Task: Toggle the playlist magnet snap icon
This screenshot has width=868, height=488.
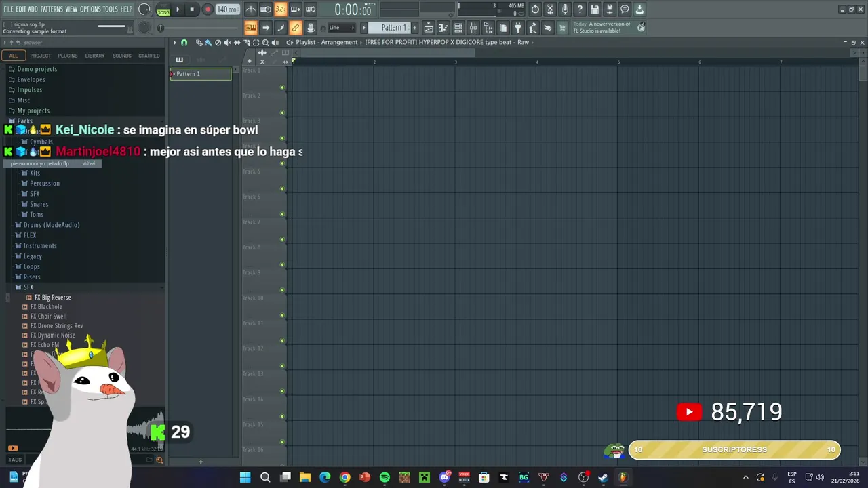Action: click(x=184, y=42)
